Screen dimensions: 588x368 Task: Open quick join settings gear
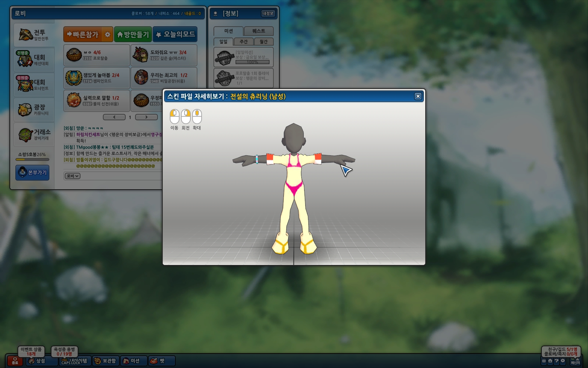coord(107,34)
